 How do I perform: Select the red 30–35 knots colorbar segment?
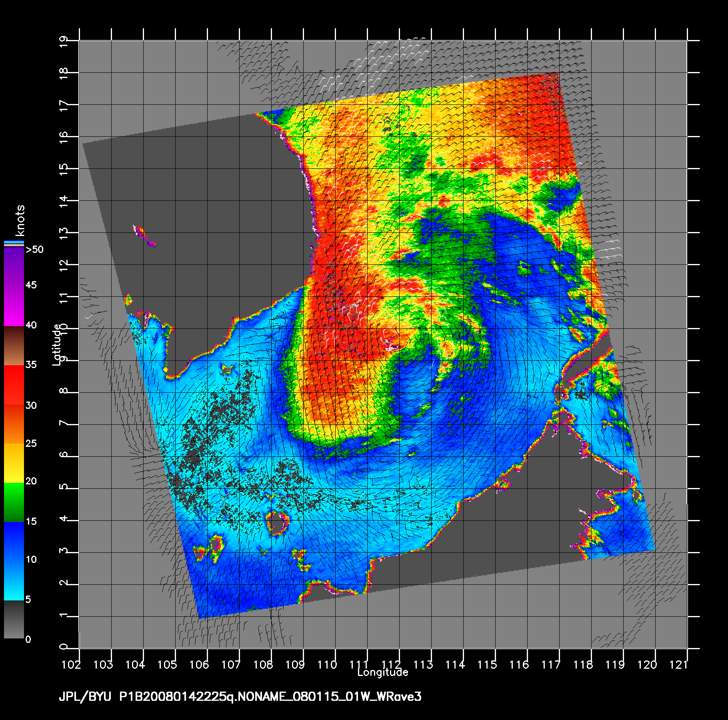[14, 385]
